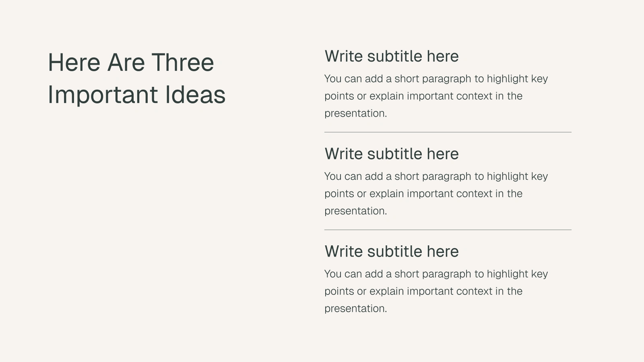This screenshot has width=644, height=362.
Task: Click "presentation." ending the second paragraph
Action: pos(355,211)
